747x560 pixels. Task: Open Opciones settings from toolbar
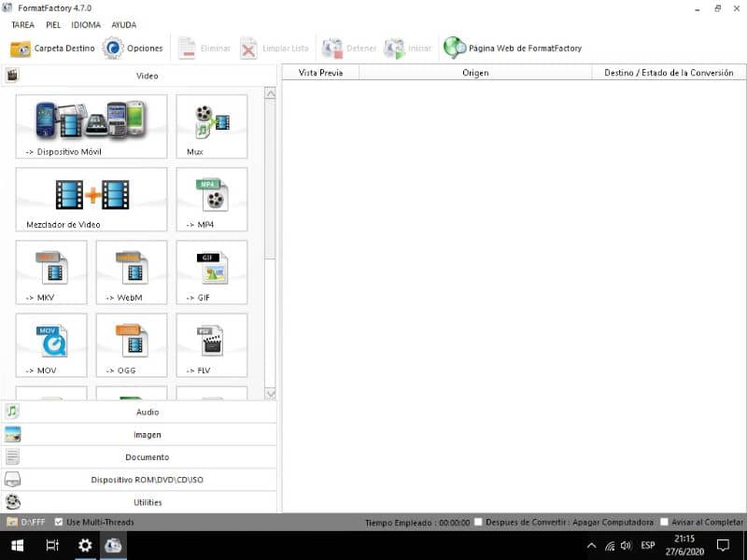click(133, 49)
